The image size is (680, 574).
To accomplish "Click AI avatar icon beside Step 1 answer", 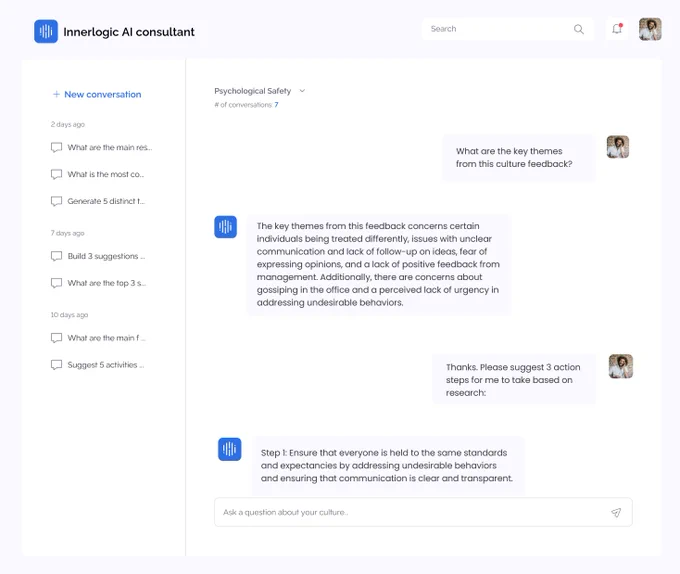I will tap(229, 449).
